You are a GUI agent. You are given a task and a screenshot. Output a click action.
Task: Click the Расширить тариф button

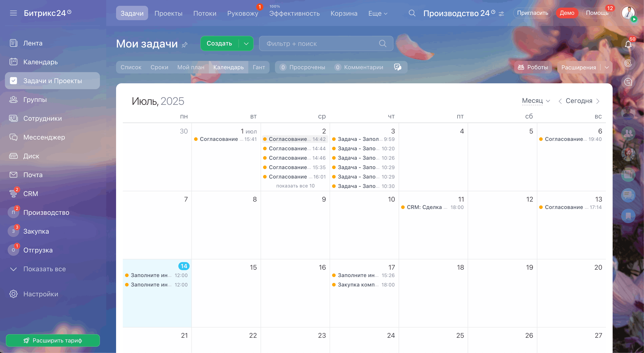point(53,340)
